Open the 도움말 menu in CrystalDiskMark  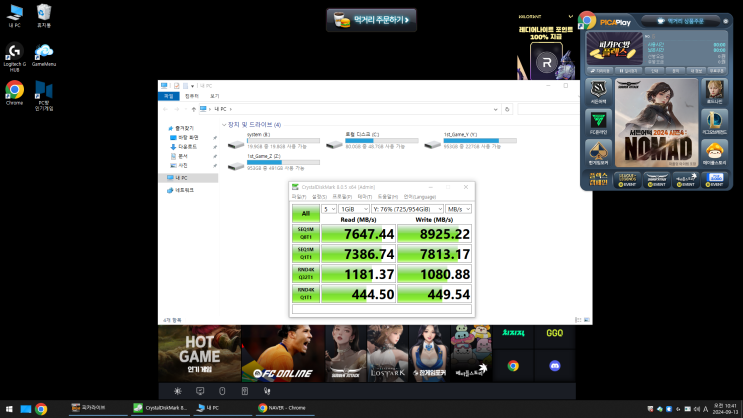coord(387,197)
